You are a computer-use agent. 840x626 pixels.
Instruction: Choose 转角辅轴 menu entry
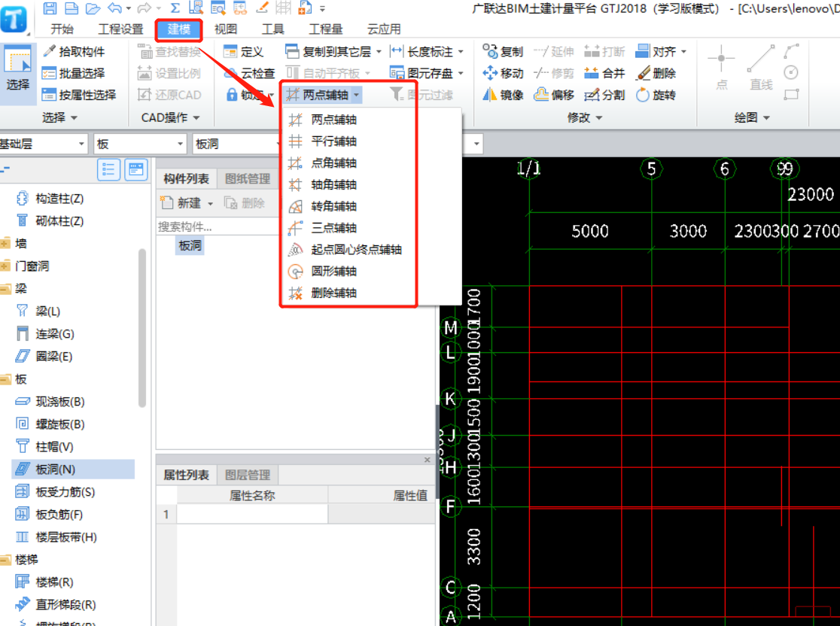(x=333, y=206)
